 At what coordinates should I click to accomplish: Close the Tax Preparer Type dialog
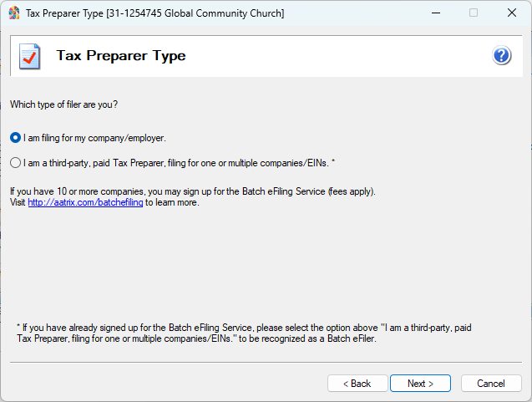pyautogui.click(x=511, y=13)
